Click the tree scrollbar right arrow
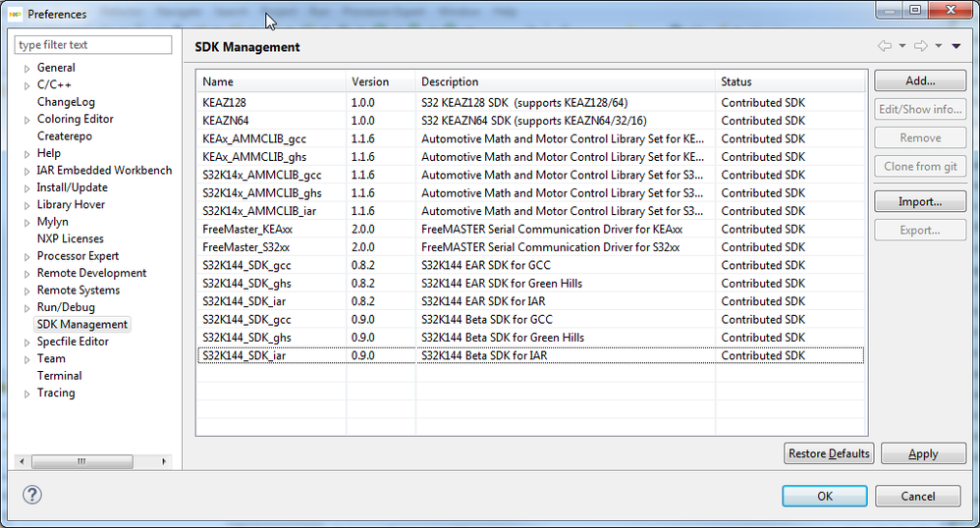The width and height of the screenshot is (980, 528). pyautogui.click(x=164, y=462)
